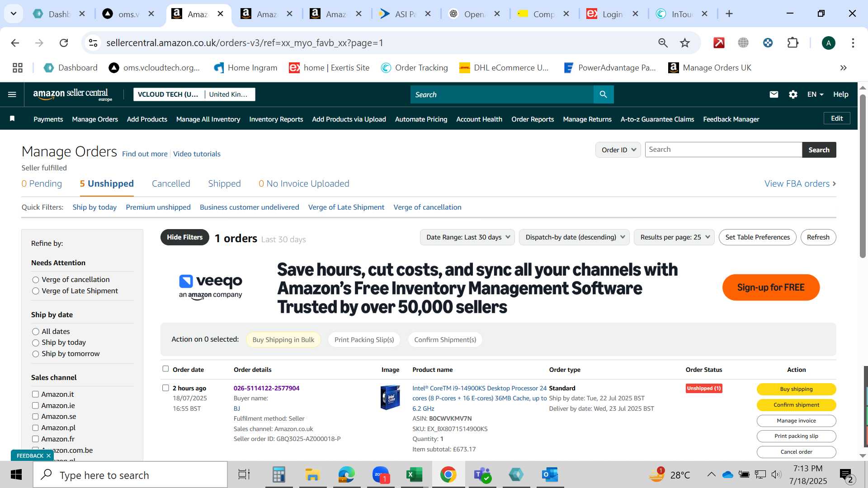Screen dimensions: 868x488
Task: Open the bookmarks apps grid icon
Action: point(18,68)
